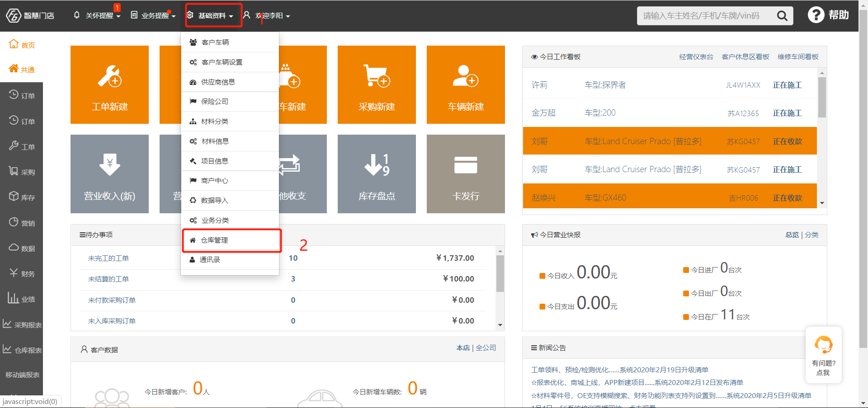Screen dimensions: 868x408
Task: Open the 经营仪表台 link
Action: pyautogui.click(x=696, y=56)
